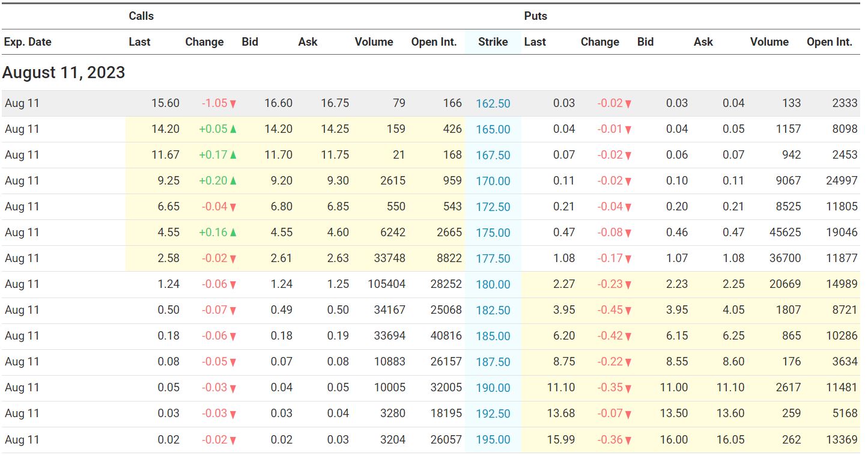Click puts volume 9067

click(788, 181)
